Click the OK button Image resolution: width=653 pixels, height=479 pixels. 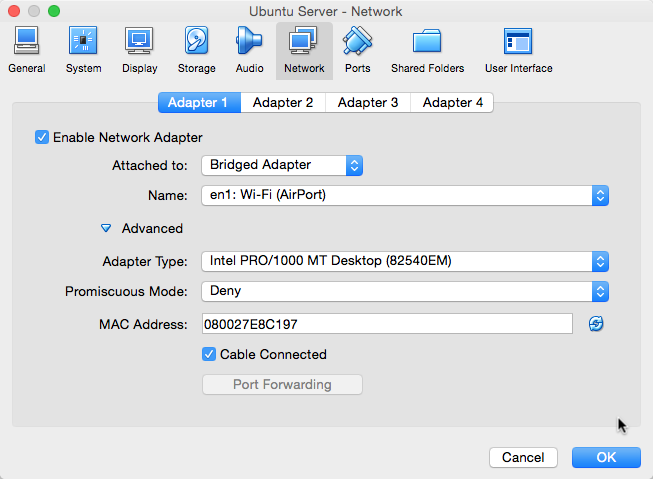coord(606,457)
